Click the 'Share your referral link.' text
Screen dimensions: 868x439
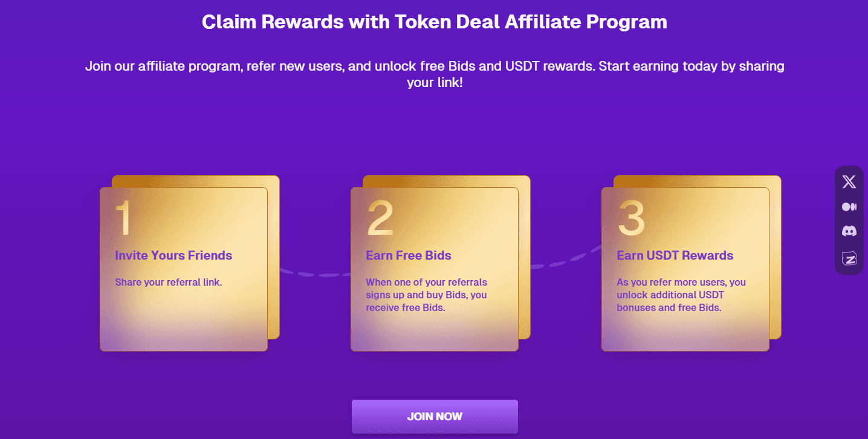169,282
